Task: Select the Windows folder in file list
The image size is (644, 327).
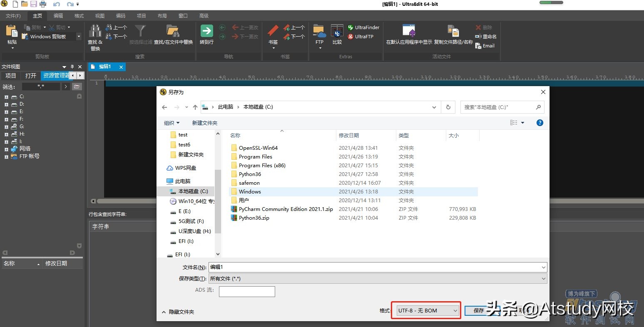Action: pyautogui.click(x=250, y=192)
